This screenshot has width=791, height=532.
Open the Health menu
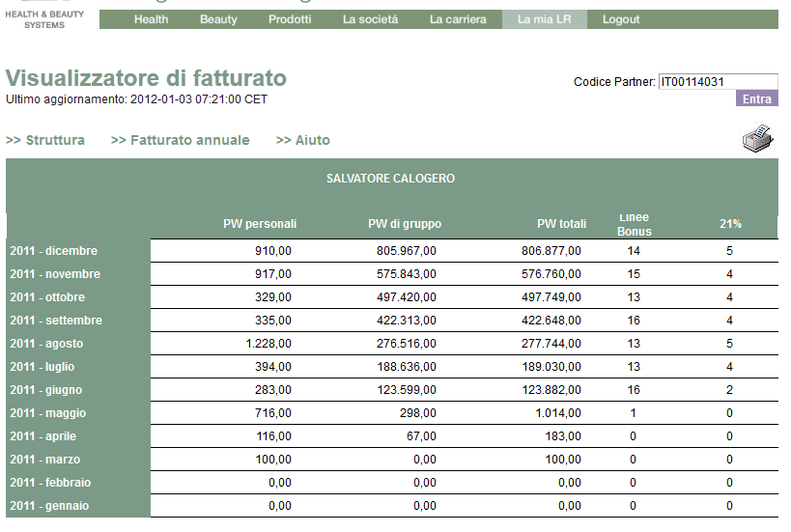[x=151, y=19]
